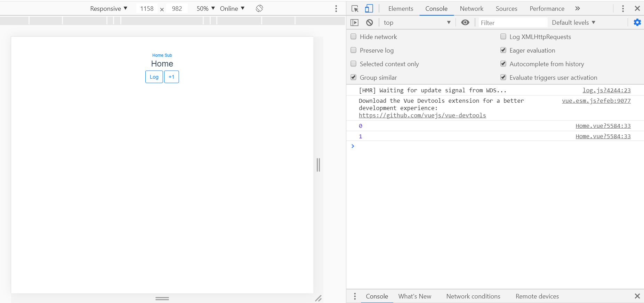Open the vue.esm.js?efeb:9077 source link
Image resolution: width=644 pixels, height=303 pixels.
[596, 101]
